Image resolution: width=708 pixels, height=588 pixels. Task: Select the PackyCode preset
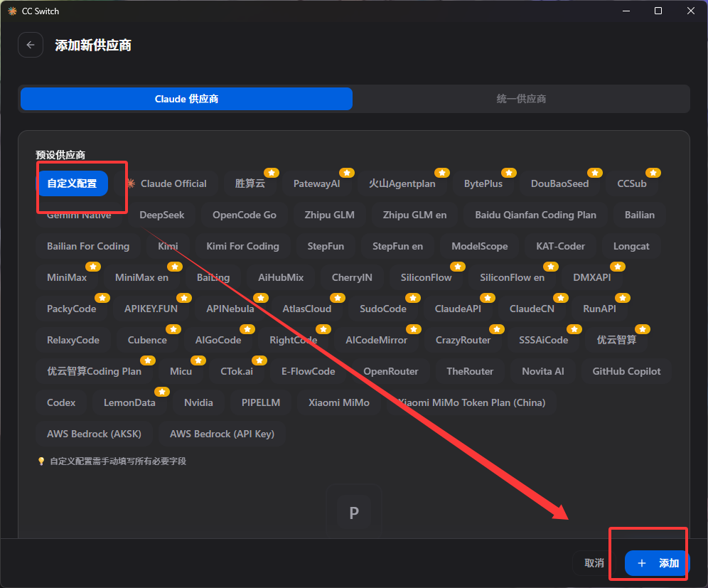click(71, 309)
